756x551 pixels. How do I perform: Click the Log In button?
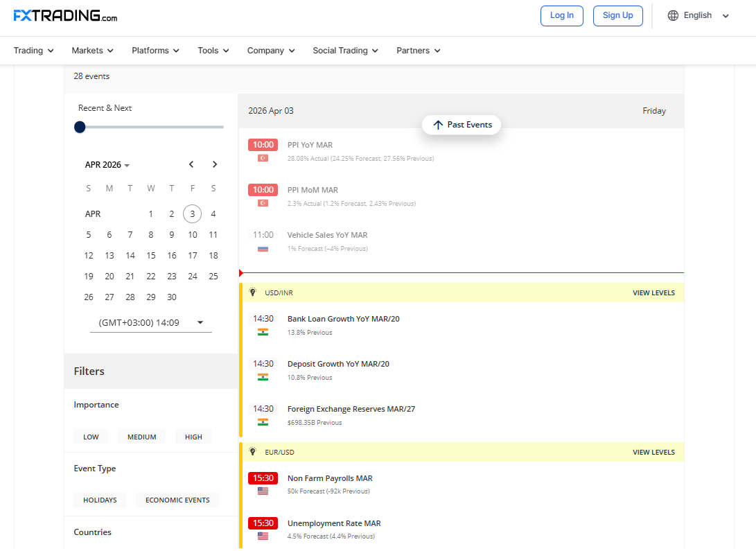pos(562,16)
